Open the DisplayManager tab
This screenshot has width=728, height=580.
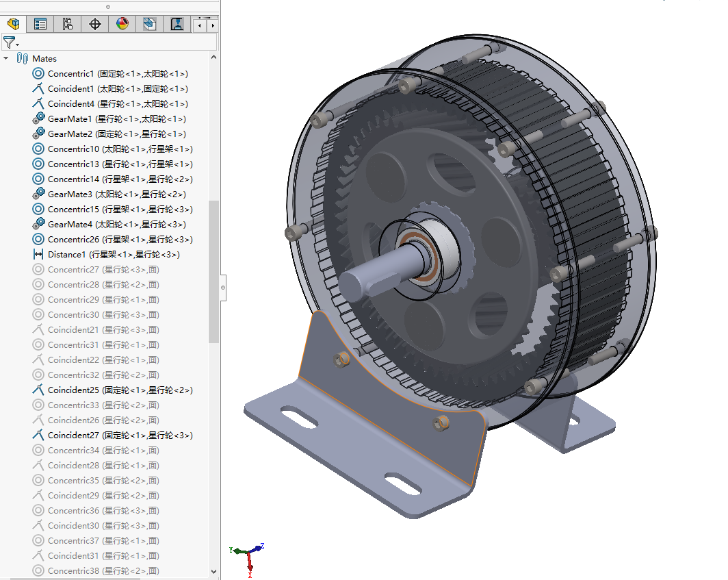tap(122, 24)
